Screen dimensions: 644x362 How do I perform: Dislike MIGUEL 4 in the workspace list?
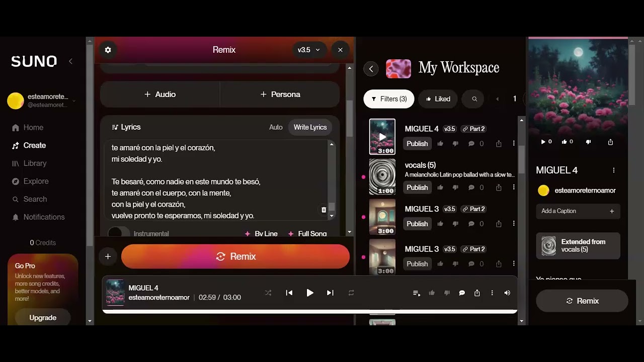click(x=455, y=144)
